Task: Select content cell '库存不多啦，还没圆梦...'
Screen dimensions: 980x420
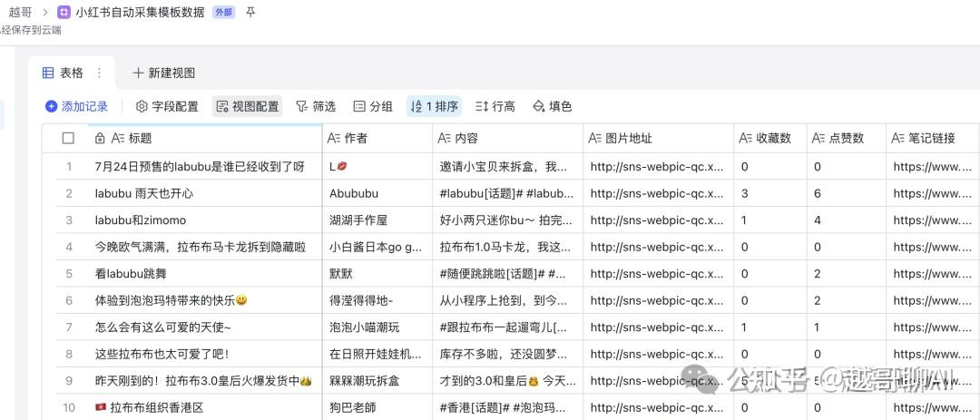Action: (508, 355)
